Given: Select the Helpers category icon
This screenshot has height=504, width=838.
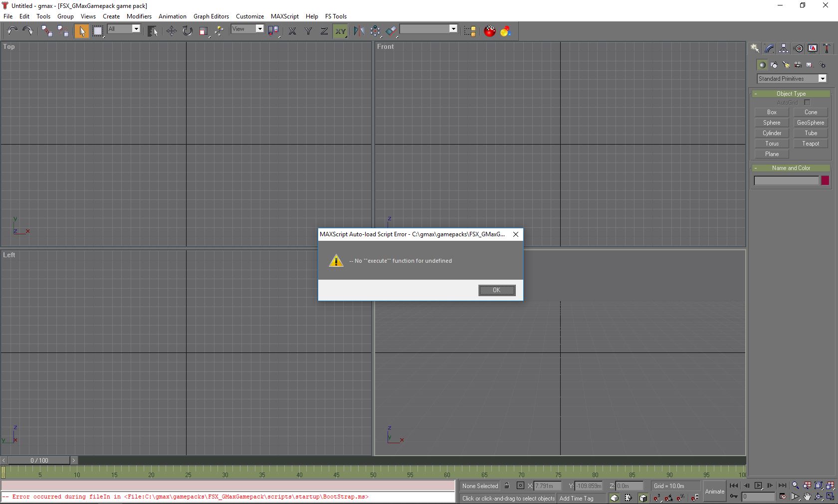Looking at the screenshot, I should [x=810, y=65].
